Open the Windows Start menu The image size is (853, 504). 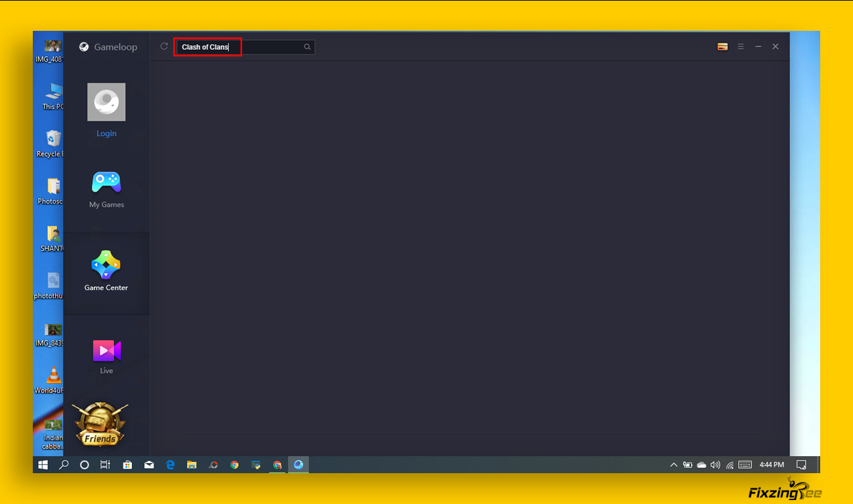(x=43, y=465)
